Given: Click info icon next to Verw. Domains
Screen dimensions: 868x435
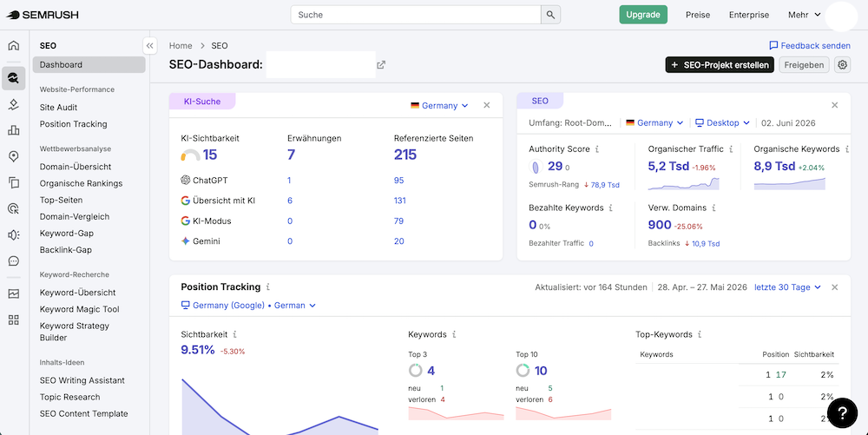Looking at the screenshot, I should 713,208.
